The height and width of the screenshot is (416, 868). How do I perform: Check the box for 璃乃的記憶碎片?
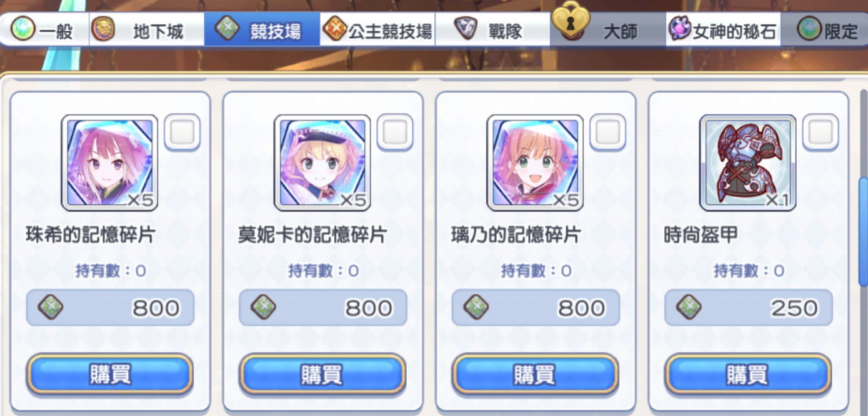point(607,132)
